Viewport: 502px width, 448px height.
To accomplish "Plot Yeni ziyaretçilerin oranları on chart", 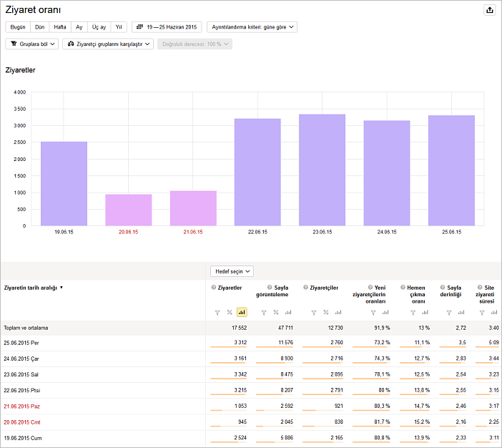I will tap(385, 312).
